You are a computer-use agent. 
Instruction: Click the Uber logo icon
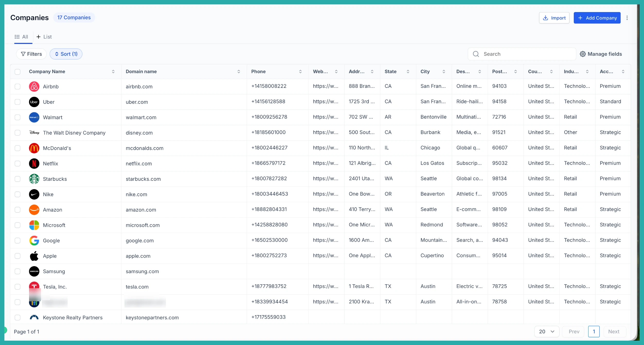pos(34,102)
